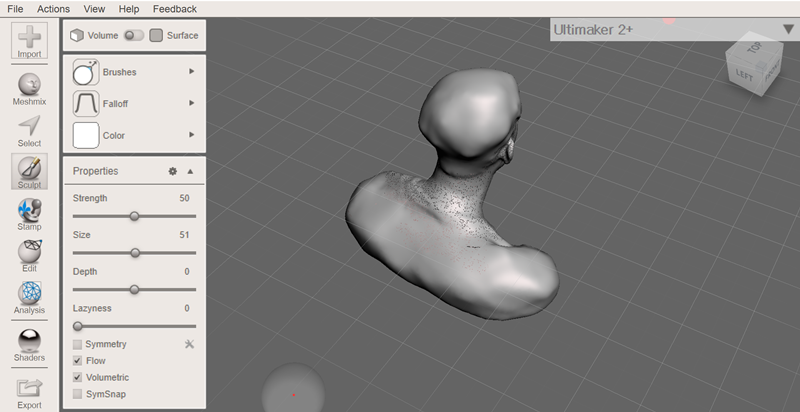Viewport: 800px width, 412px height.
Task: Uncheck the Flow checkbox
Action: 78,361
